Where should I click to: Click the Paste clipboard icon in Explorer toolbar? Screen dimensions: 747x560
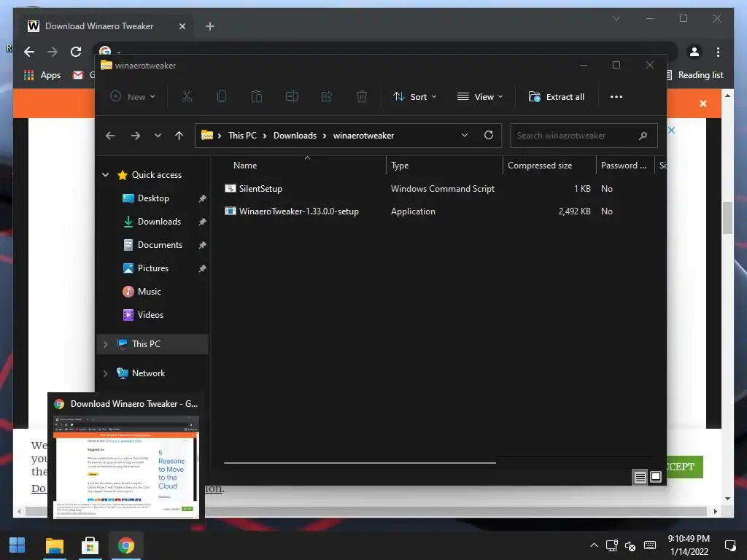click(x=257, y=97)
